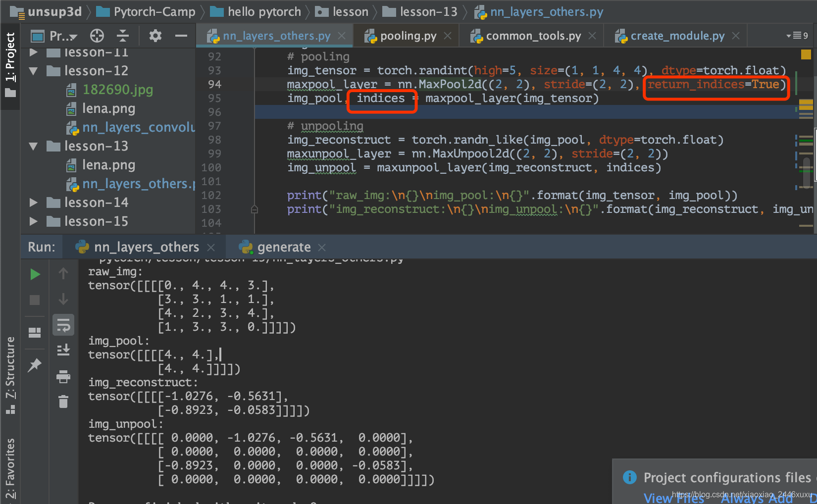Click the collapse all icon in Project panel
The width and height of the screenshot is (817, 504).
pyautogui.click(x=123, y=36)
